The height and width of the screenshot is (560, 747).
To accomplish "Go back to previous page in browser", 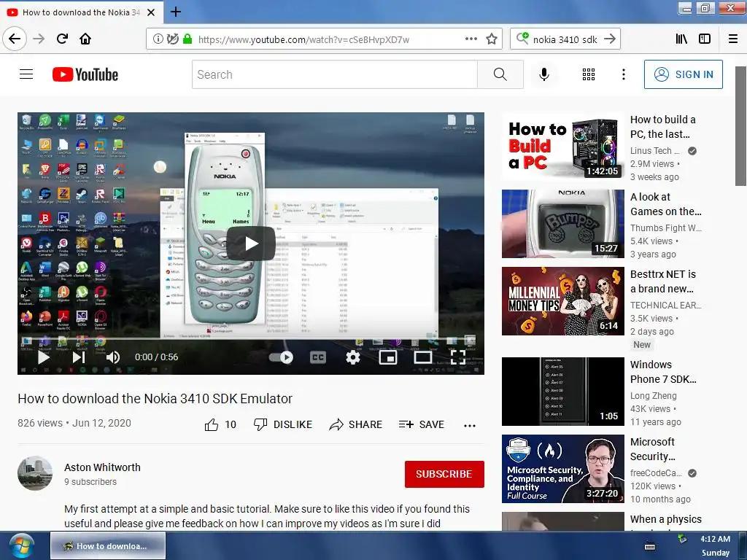I will [x=15, y=39].
